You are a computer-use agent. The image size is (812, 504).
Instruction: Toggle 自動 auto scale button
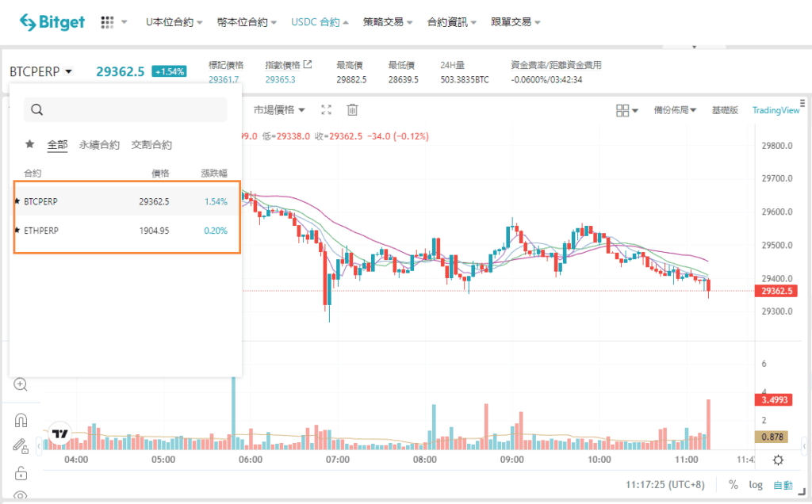783,485
